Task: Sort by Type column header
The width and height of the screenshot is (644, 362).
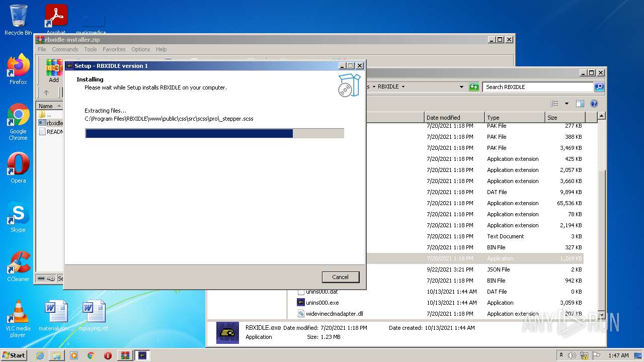Action: (x=514, y=118)
